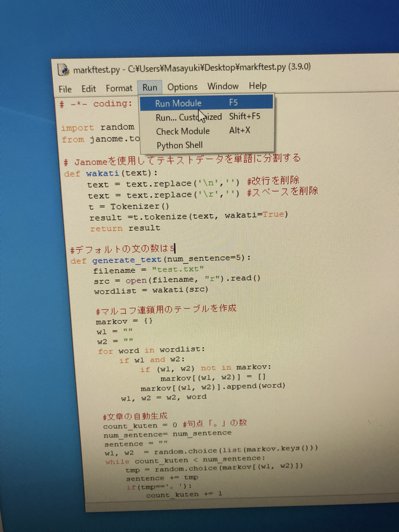The height and width of the screenshot is (532, 399).
Task: Click the 'count_kuten += 1' line
Action: click(x=184, y=495)
